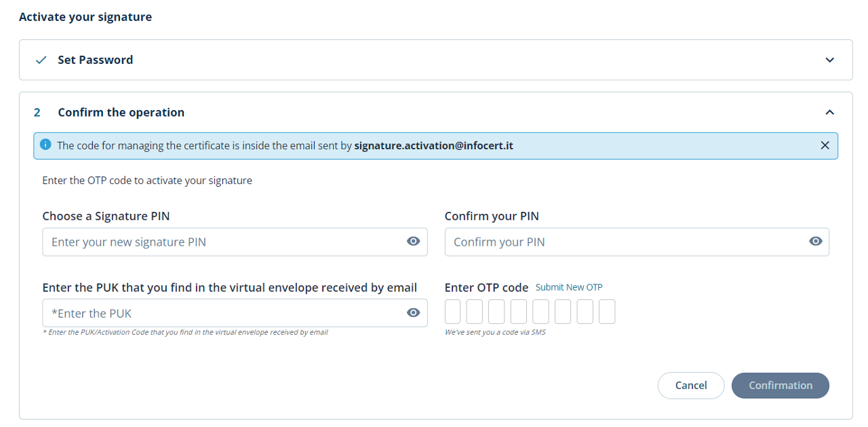Show the Signature PIN characters

tap(413, 242)
